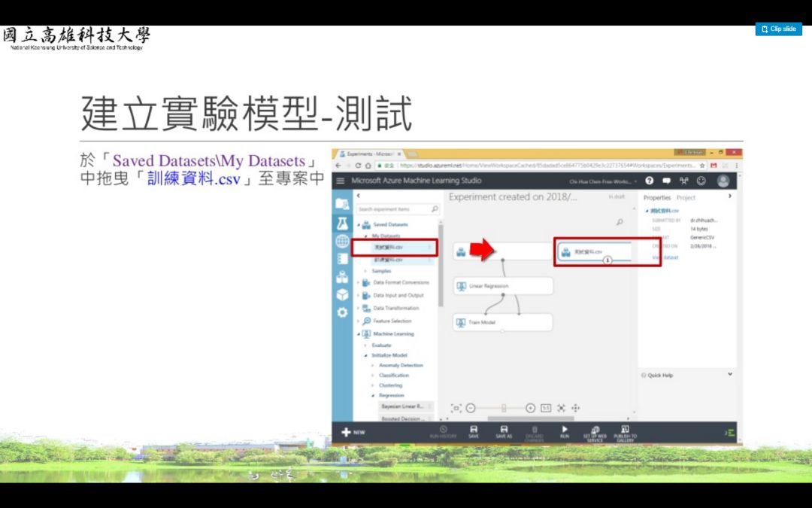Open the Datasets icon in the sidebar
812x508 pixels.
342,277
